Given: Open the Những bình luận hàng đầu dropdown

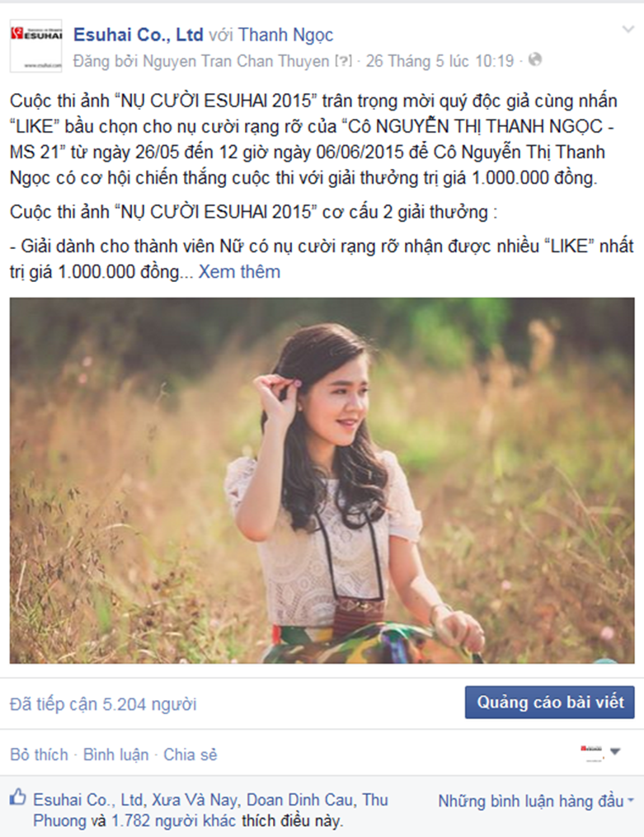Looking at the screenshot, I should (536, 801).
